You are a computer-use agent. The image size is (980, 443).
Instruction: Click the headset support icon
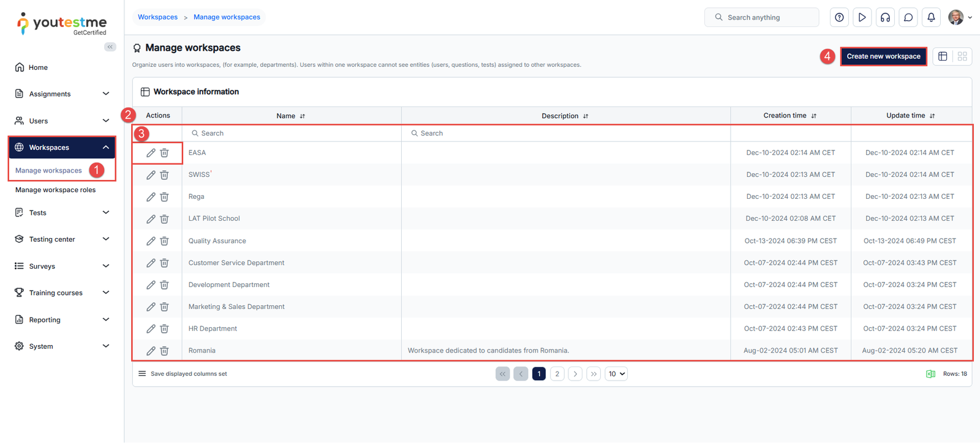tap(885, 18)
